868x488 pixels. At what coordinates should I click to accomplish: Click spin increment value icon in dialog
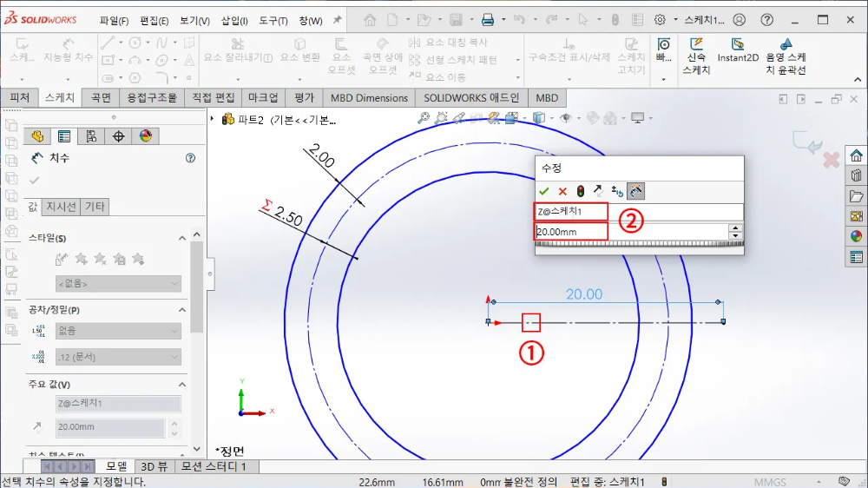point(616,191)
